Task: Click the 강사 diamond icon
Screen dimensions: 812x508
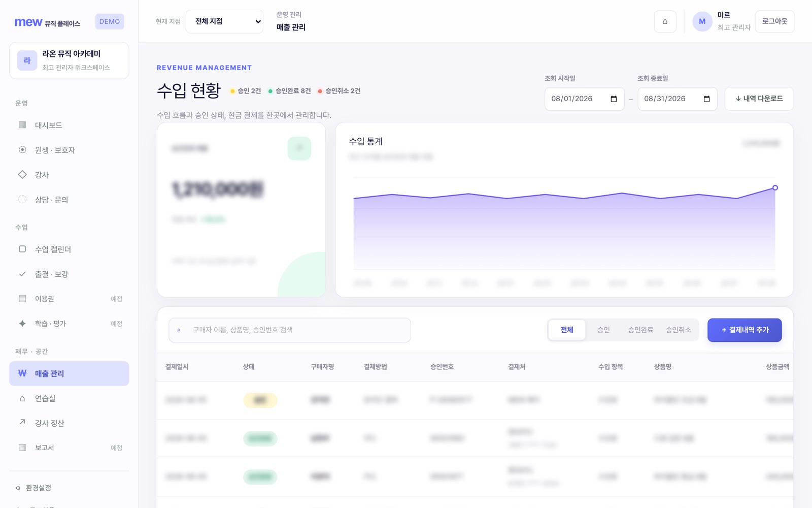Action: click(22, 174)
